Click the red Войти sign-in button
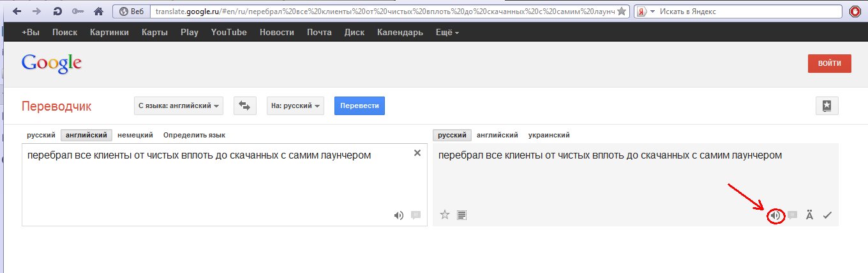Screen dimensions: 868x273 pyautogui.click(x=830, y=63)
